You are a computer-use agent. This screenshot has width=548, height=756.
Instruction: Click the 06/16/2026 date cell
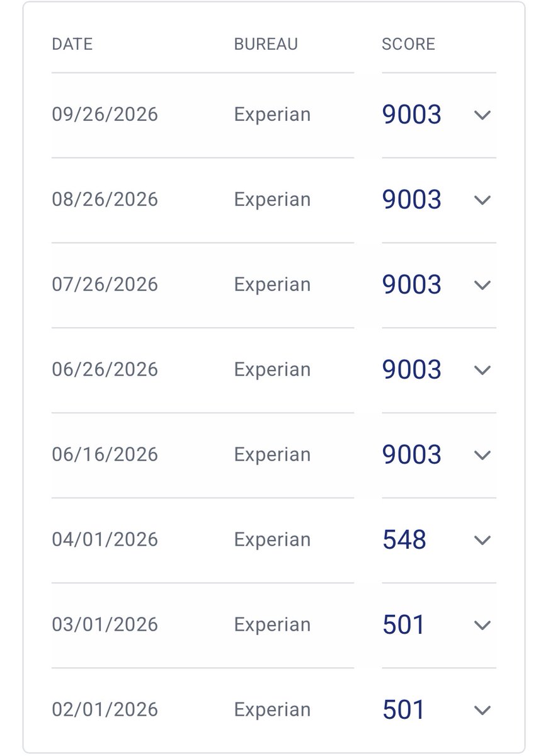[x=105, y=454]
